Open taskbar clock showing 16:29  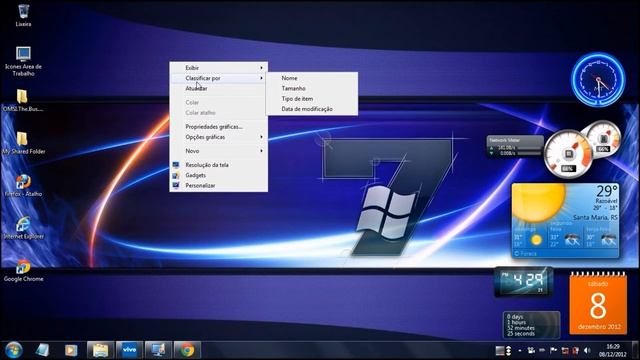[x=613, y=350]
